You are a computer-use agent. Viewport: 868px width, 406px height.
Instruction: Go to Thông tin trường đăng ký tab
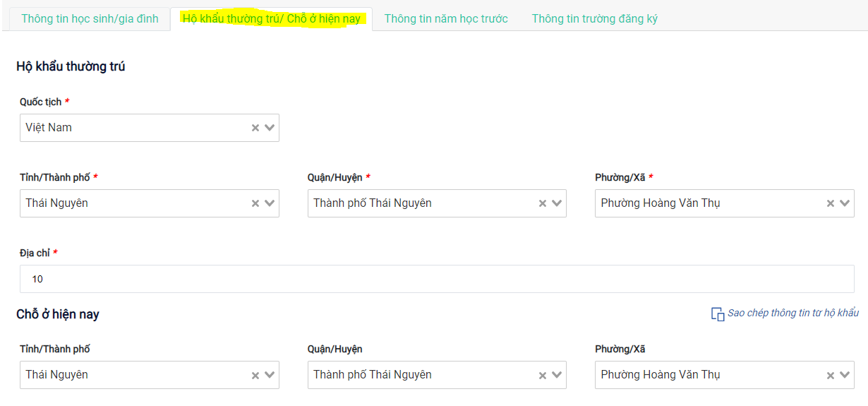594,19
